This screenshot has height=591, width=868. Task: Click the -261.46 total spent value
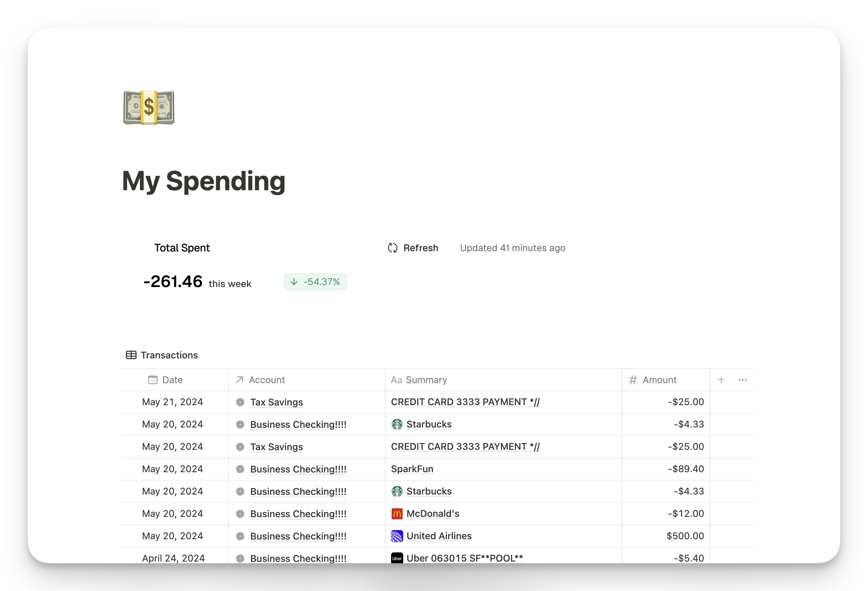pos(173,282)
